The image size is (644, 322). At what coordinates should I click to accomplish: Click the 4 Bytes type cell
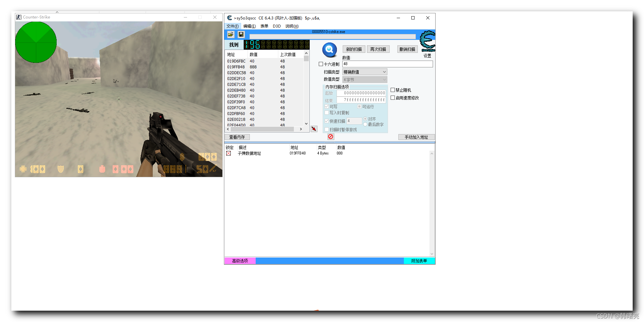click(x=323, y=153)
